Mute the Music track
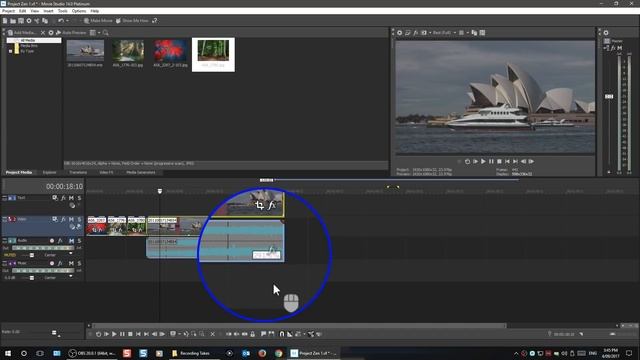 [71, 264]
